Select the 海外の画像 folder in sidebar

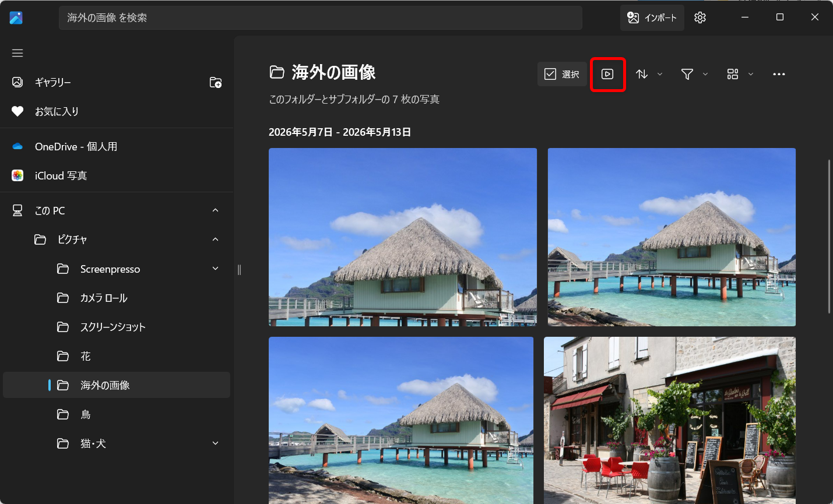pos(117,385)
